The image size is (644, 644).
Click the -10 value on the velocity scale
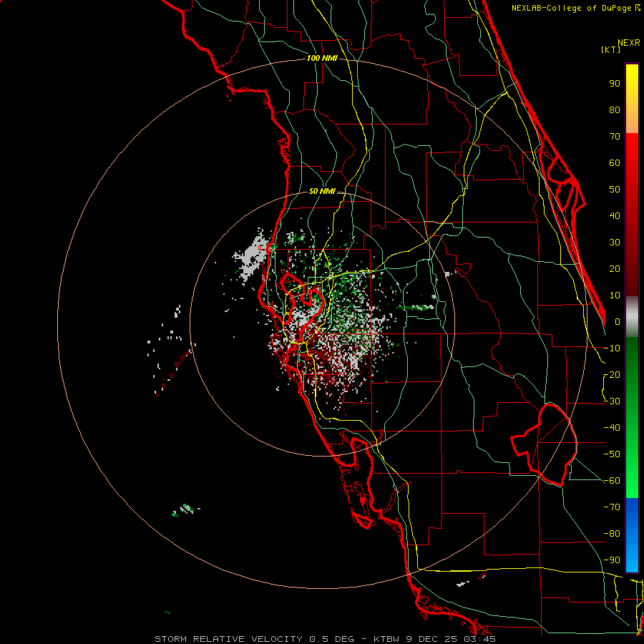pyautogui.click(x=612, y=348)
